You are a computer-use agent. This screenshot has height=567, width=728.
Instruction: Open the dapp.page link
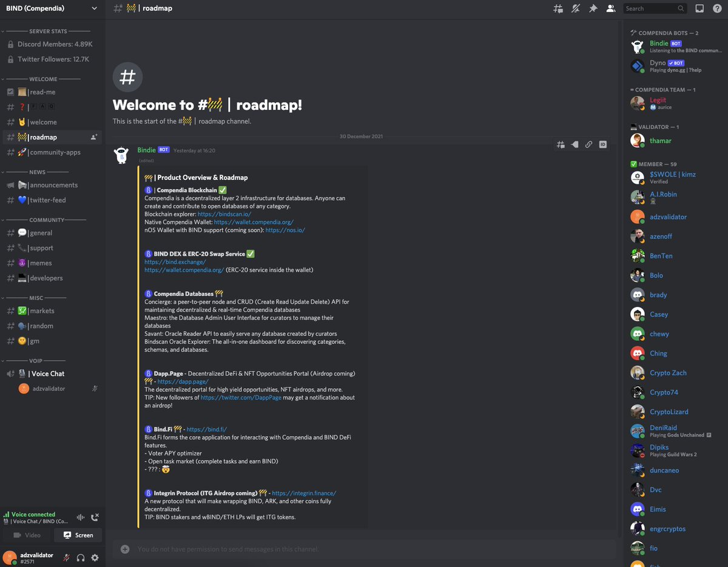point(183,382)
